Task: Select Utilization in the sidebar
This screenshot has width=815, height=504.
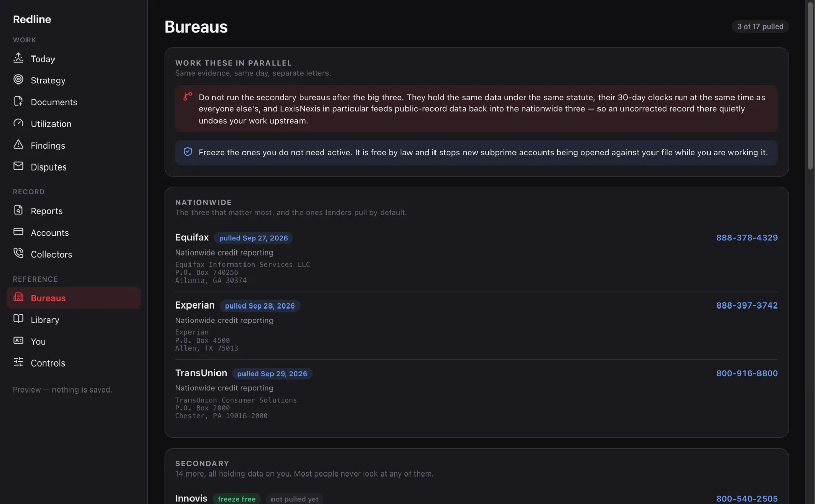Action: (73, 124)
